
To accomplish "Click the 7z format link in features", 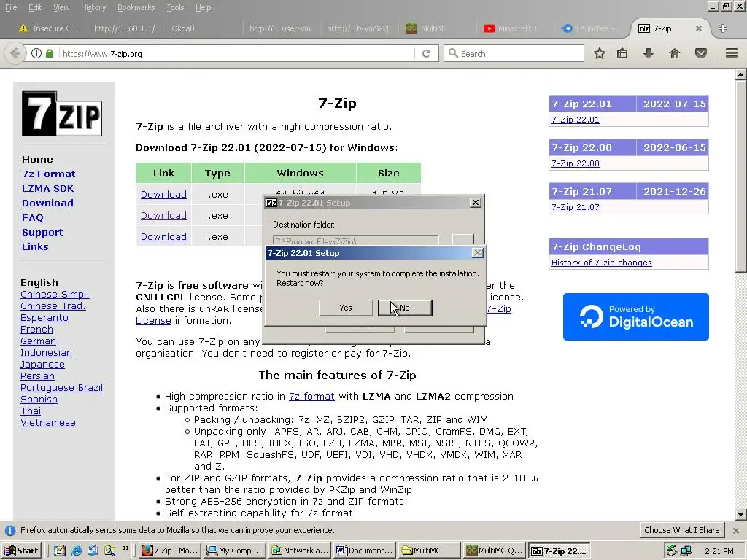I will (x=311, y=396).
